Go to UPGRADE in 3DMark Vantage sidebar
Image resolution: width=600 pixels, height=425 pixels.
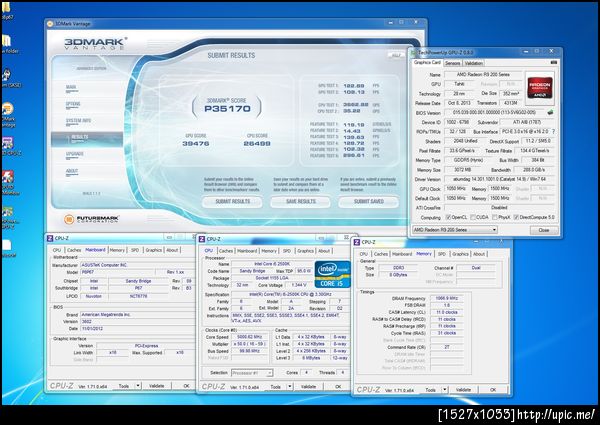pyautogui.click(x=74, y=154)
